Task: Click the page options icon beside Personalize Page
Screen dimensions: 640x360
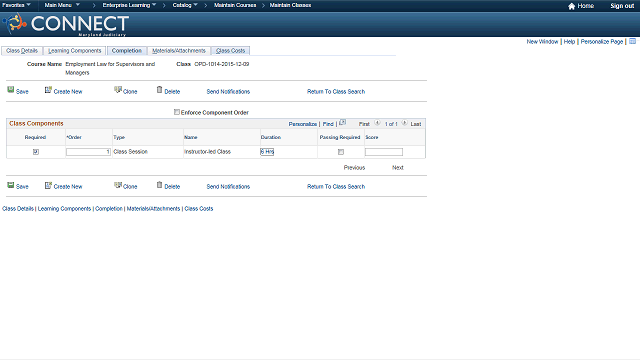Action: click(632, 41)
